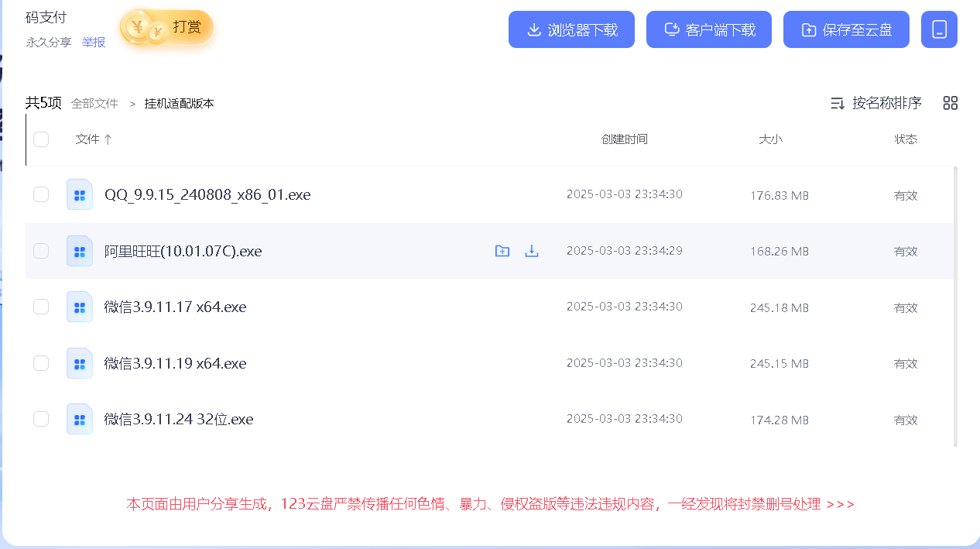Click the 共5项 item count text
980x549 pixels.
click(43, 103)
